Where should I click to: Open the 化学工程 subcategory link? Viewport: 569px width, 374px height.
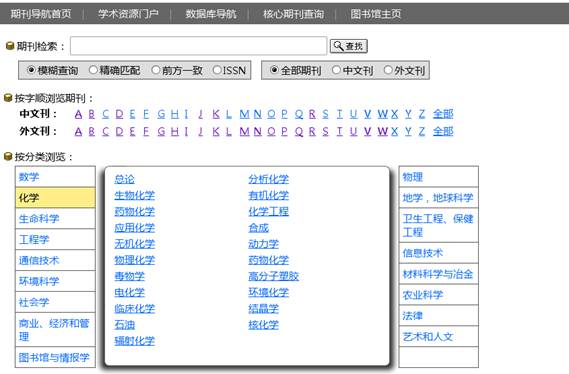(269, 211)
